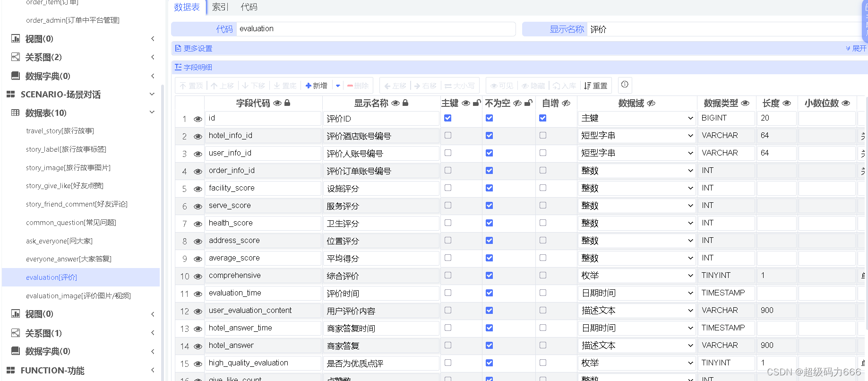
Task: Click the 重置 reset button
Action: pyautogui.click(x=596, y=86)
